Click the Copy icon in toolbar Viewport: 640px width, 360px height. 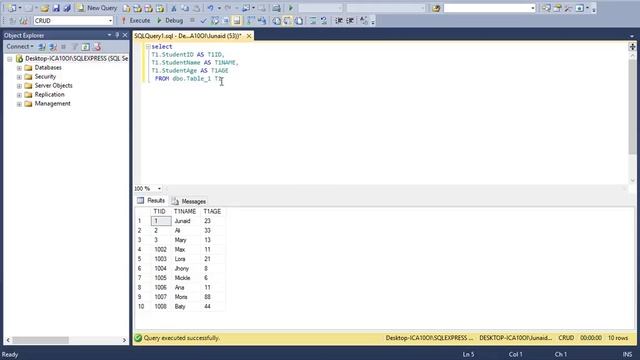tap(185, 8)
